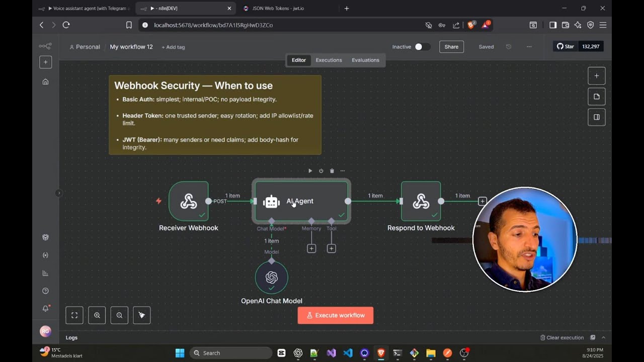This screenshot has height=362, width=644.
Task: Delete the AI Agent node trash icon
Action: pyautogui.click(x=332, y=171)
